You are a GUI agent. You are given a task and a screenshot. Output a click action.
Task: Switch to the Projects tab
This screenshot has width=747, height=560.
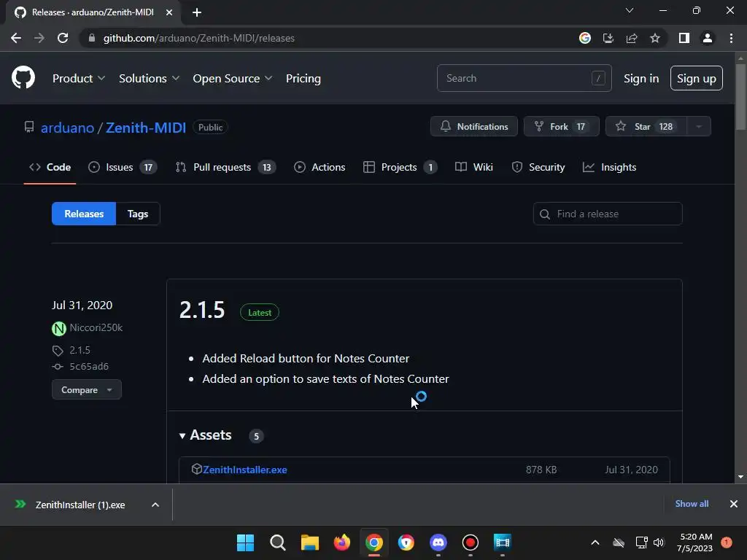point(400,167)
